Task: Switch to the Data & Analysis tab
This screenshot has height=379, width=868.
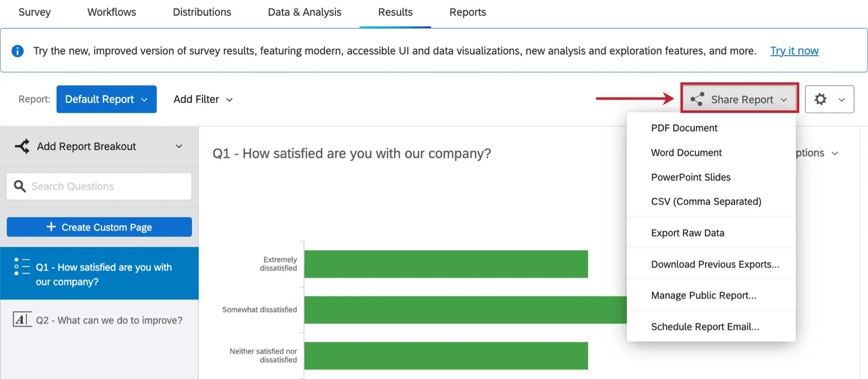Action: click(x=304, y=12)
